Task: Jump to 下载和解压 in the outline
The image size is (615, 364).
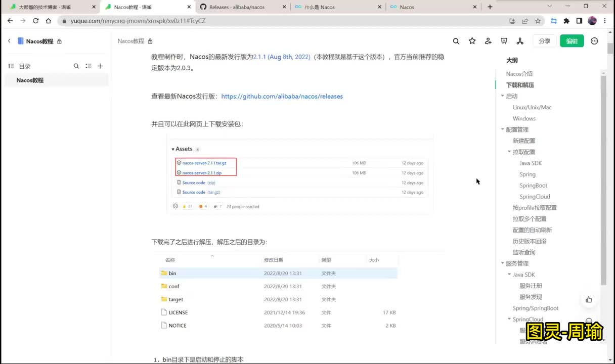Action: (x=520, y=85)
